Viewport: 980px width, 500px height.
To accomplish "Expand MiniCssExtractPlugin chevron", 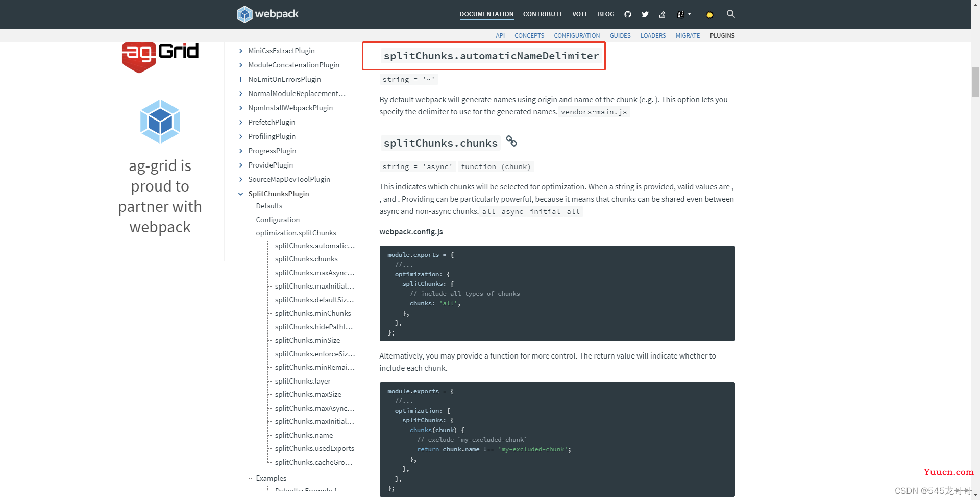I will (241, 51).
